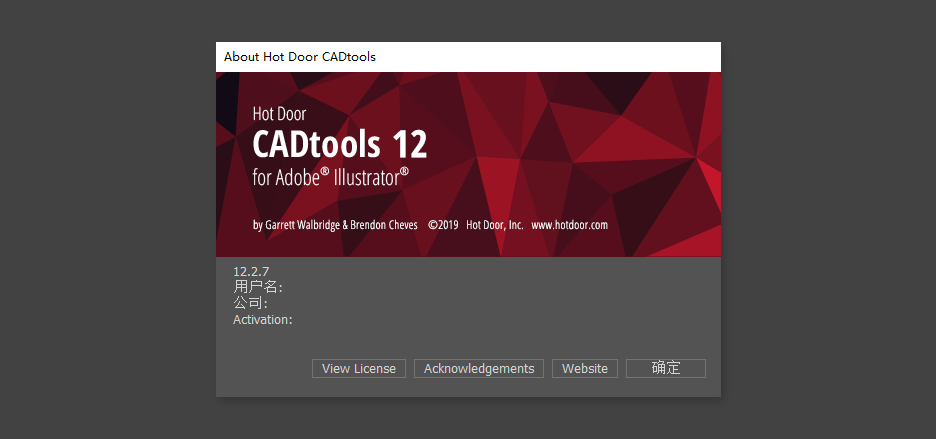Click the Activation: label

(x=263, y=320)
